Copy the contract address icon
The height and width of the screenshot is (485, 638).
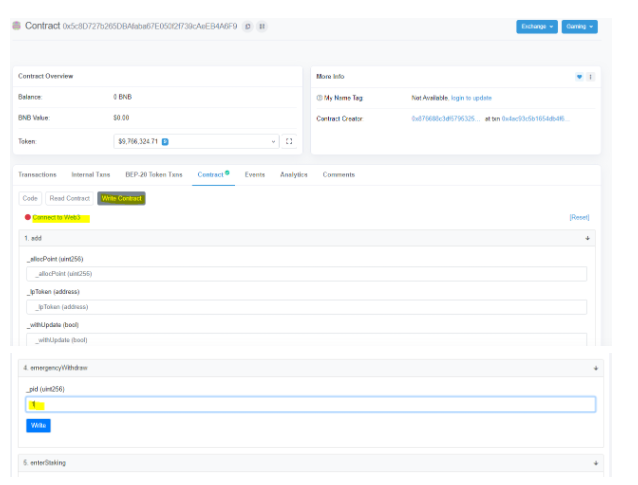tap(247, 26)
